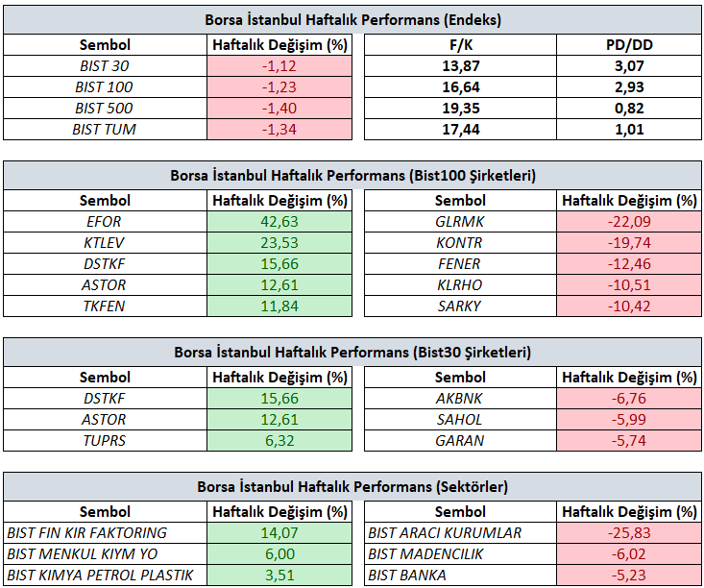Select the GARAN symbol cell
This screenshot has width=704, height=588.
click(x=460, y=441)
